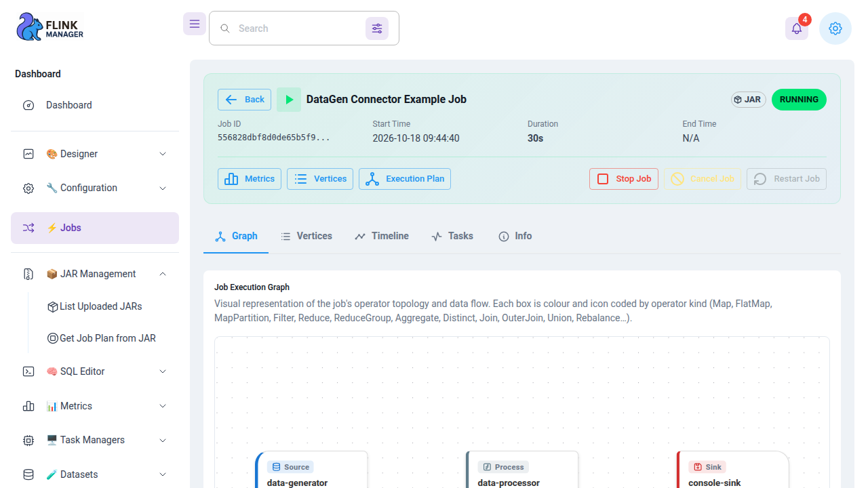The image size is (868, 488).
Task: Expand the Task Managers chevron
Action: 163,440
